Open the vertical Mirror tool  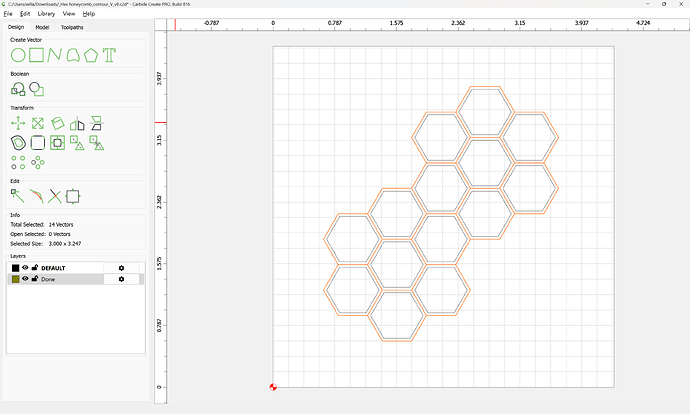pyautogui.click(x=77, y=124)
